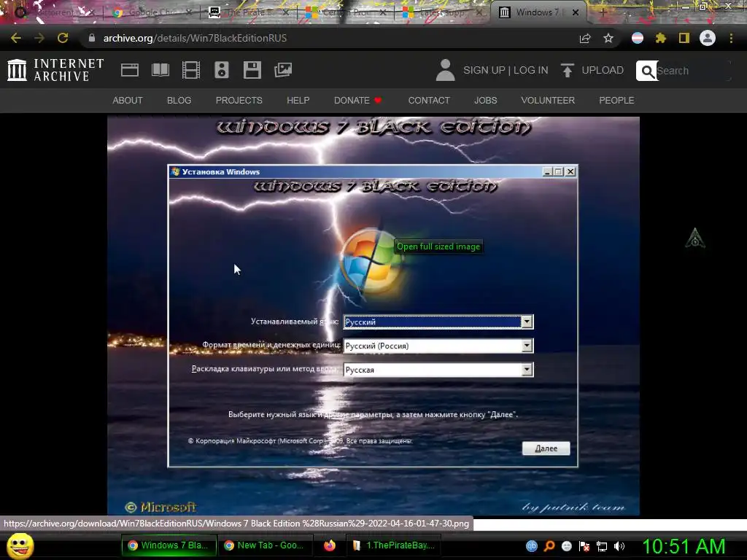Viewport: 747px width, 560px height.
Task: Open the Web (Wayback) media icon
Action: [x=130, y=70]
